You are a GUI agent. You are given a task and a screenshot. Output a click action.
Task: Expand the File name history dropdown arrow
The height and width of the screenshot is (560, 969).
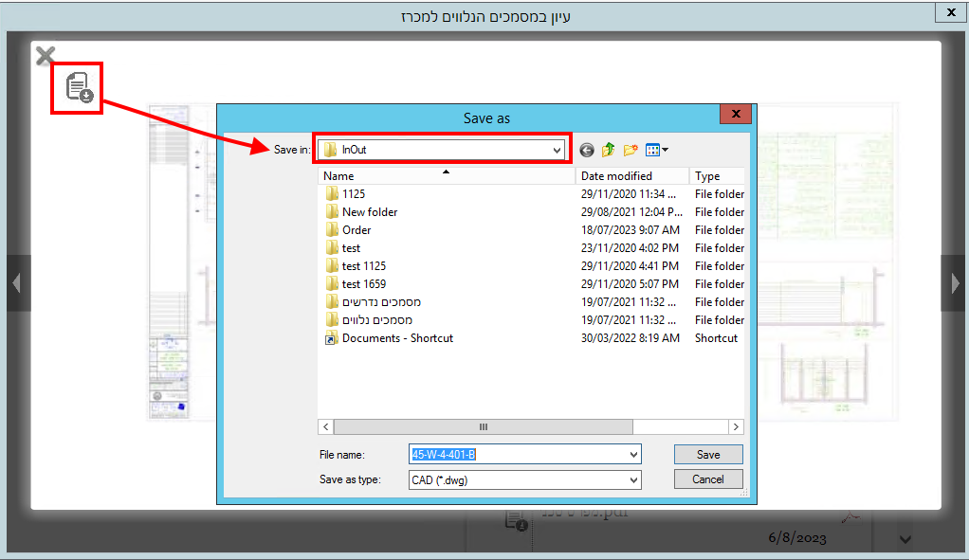tap(633, 455)
